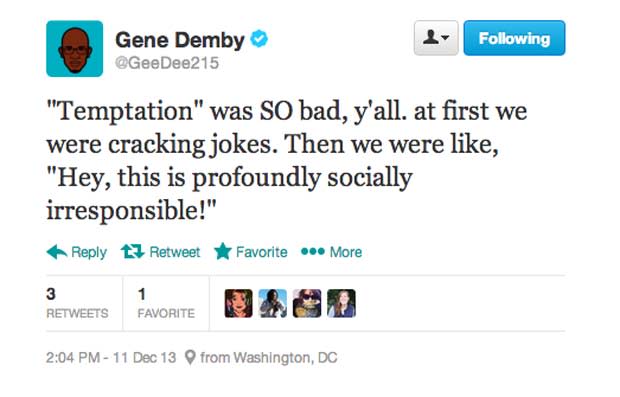Open the @GeeDee215 handle link
This screenshot has height=397, width=620.
[x=167, y=63]
